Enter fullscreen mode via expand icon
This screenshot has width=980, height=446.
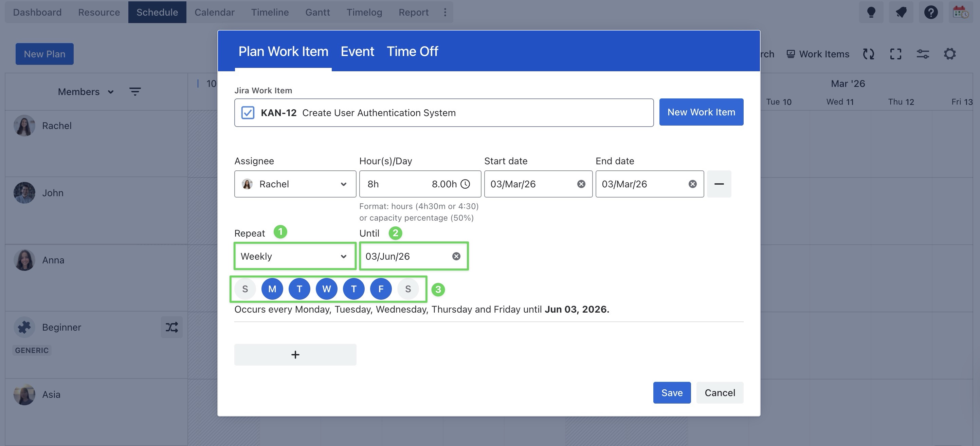pos(895,54)
